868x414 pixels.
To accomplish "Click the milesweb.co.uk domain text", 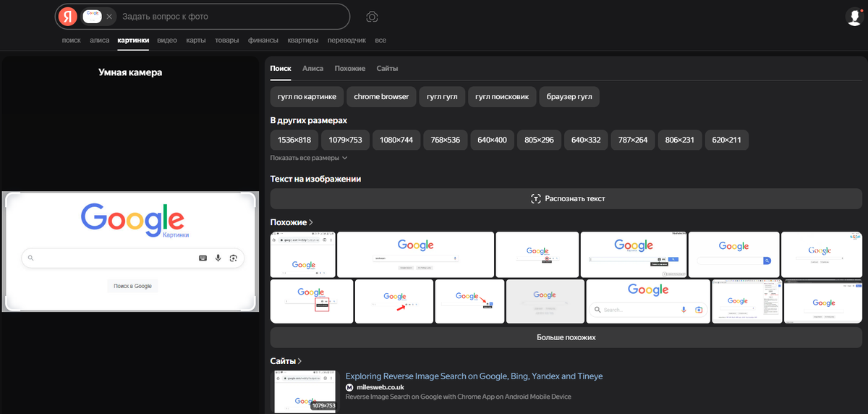I will (x=382, y=387).
